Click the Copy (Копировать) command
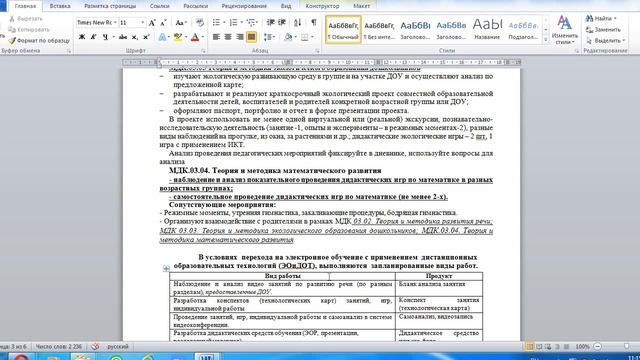640x360 pixels. point(29,29)
